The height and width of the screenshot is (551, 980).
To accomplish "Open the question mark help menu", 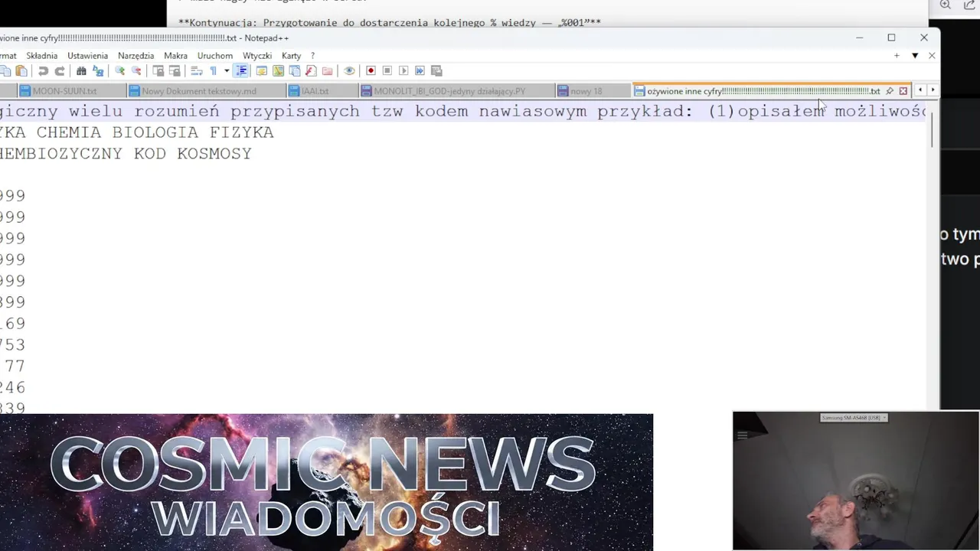I will (x=312, y=56).
